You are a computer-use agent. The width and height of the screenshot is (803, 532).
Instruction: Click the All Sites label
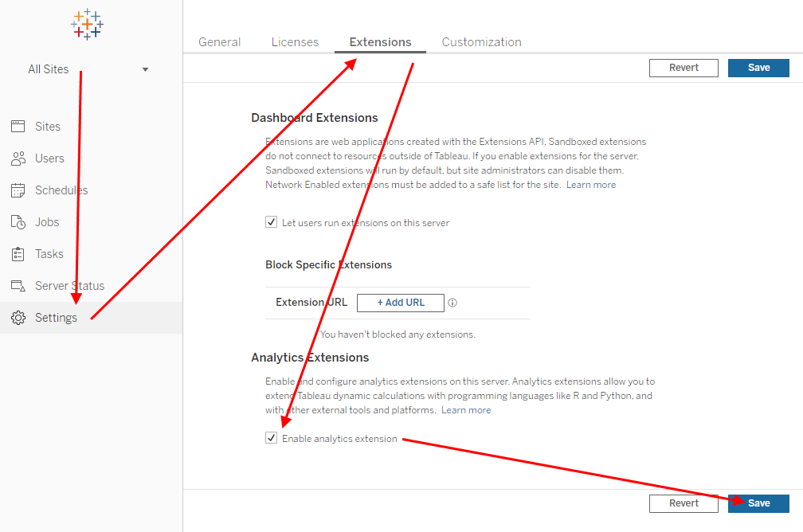48,69
